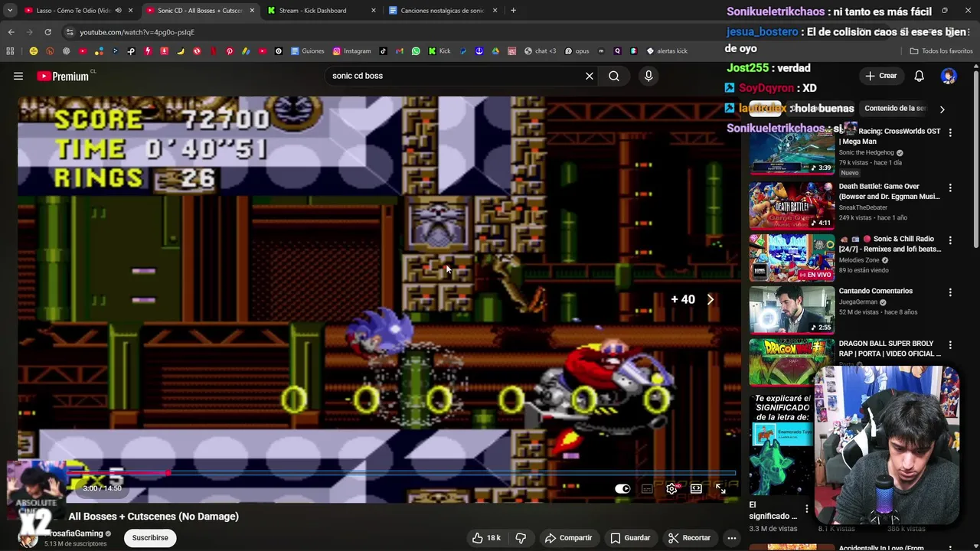Open the Kick bookmark
This screenshot has height=551, width=980.
(439, 51)
